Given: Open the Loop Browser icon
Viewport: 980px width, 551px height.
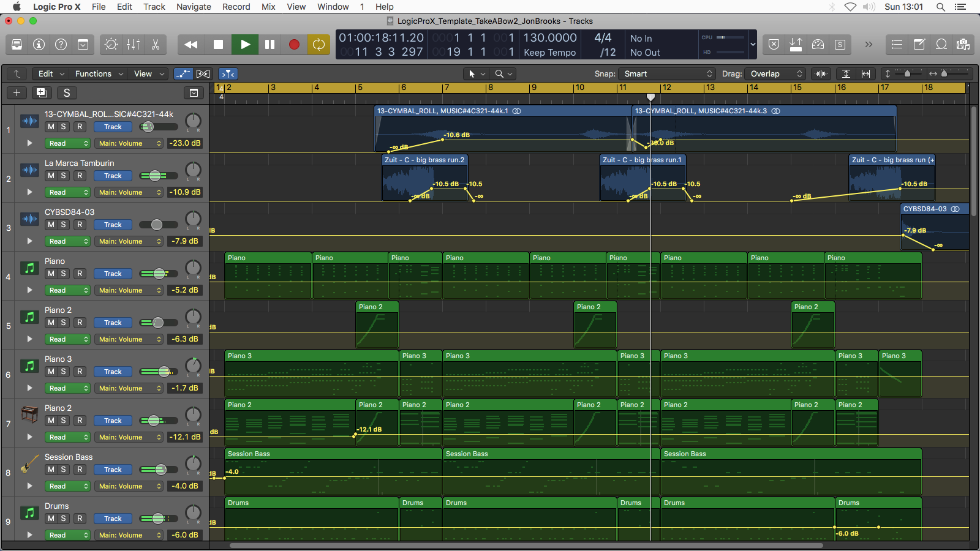Looking at the screenshot, I should (942, 44).
